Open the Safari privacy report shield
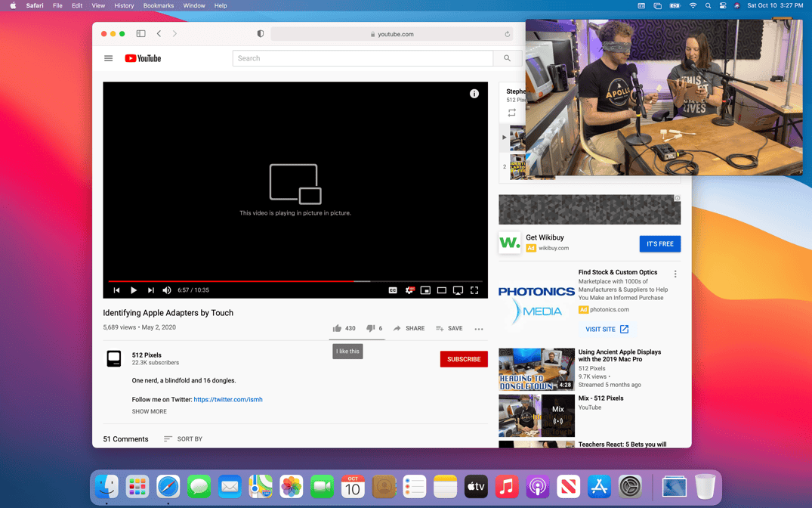812x508 pixels. tap(261, 34)
